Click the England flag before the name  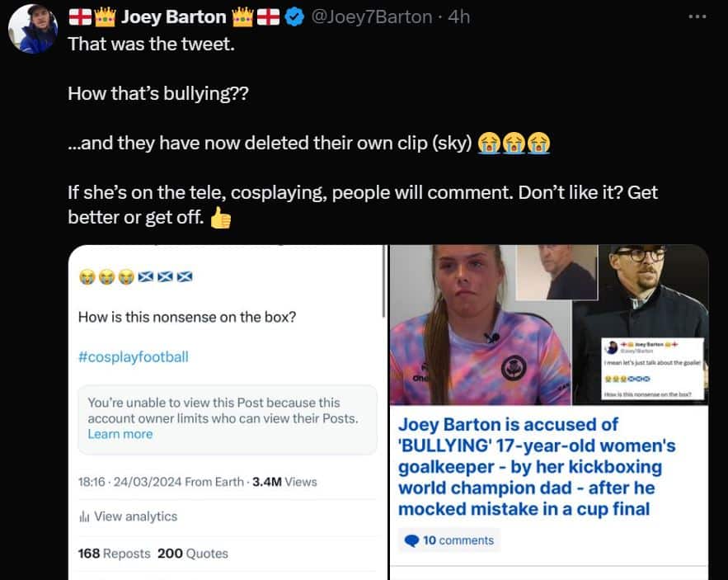click(80, 17)
